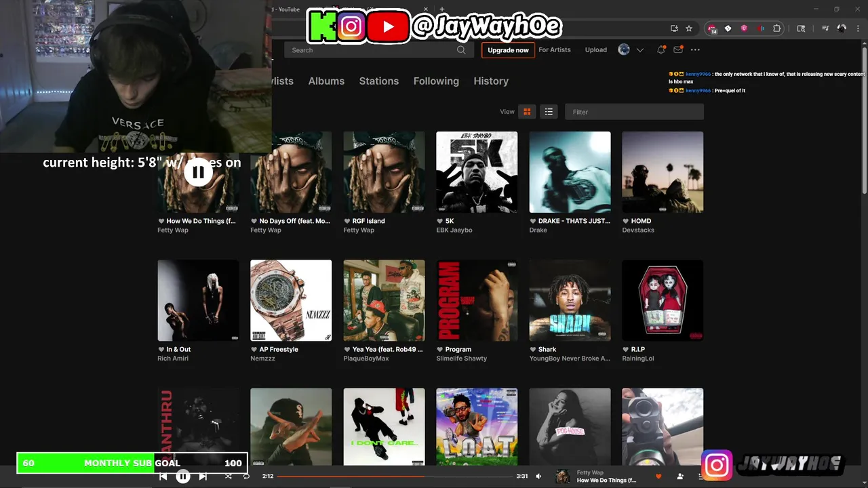Open the AP Freestyle watch cover
Image resolution: width=868 pixels, height=488 pixels.
[291, 300]
